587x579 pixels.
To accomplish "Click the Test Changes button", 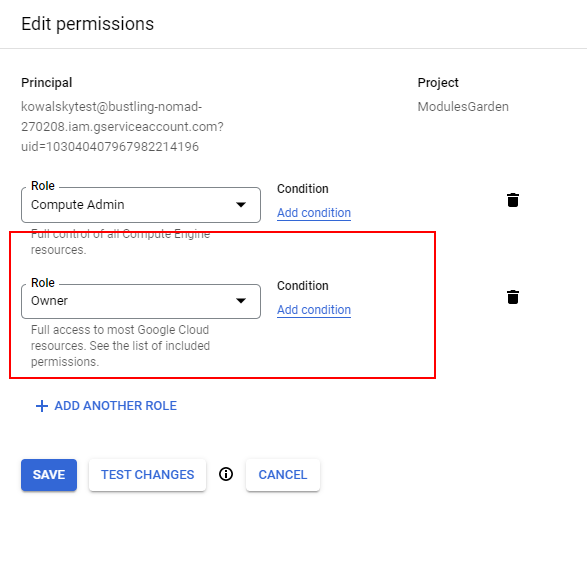I will [x=147, y=475].
